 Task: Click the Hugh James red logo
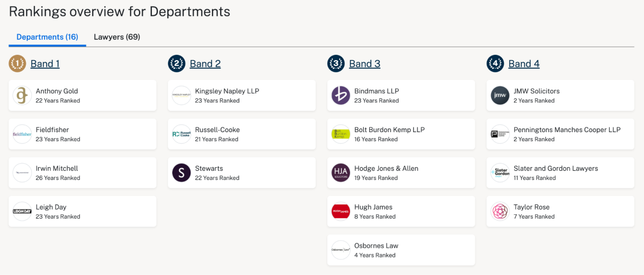click(341, 212)
